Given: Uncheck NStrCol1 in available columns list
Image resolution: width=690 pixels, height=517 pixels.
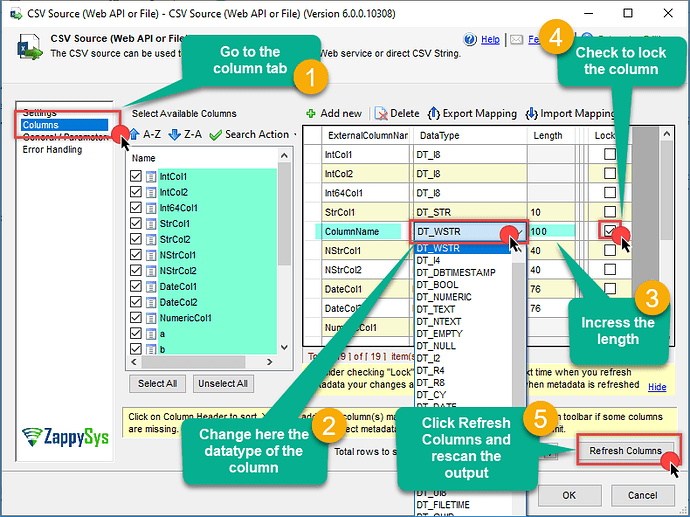Looking at the screenshot, I should 136,255.
